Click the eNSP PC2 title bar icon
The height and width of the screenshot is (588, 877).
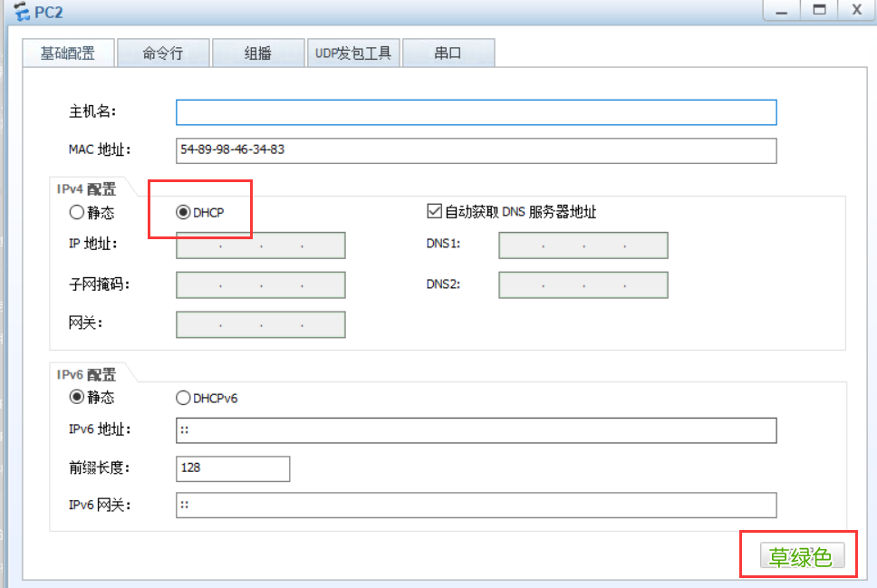20,11
